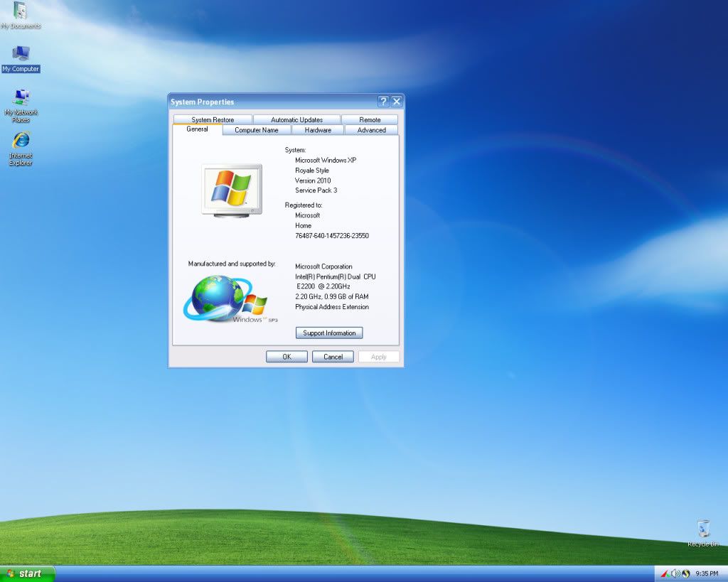Cancel the System Properties dialog
This screenshot has height=582, width=728.
(333, 357)
